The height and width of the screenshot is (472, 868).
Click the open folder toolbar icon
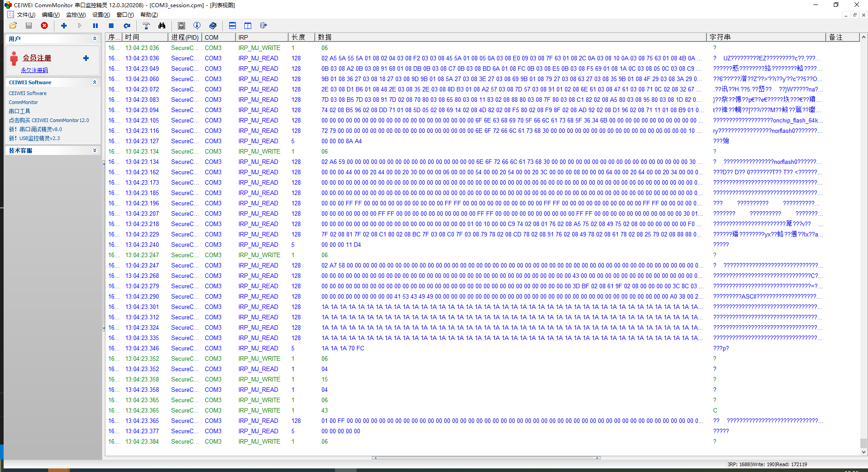[13, 26]
